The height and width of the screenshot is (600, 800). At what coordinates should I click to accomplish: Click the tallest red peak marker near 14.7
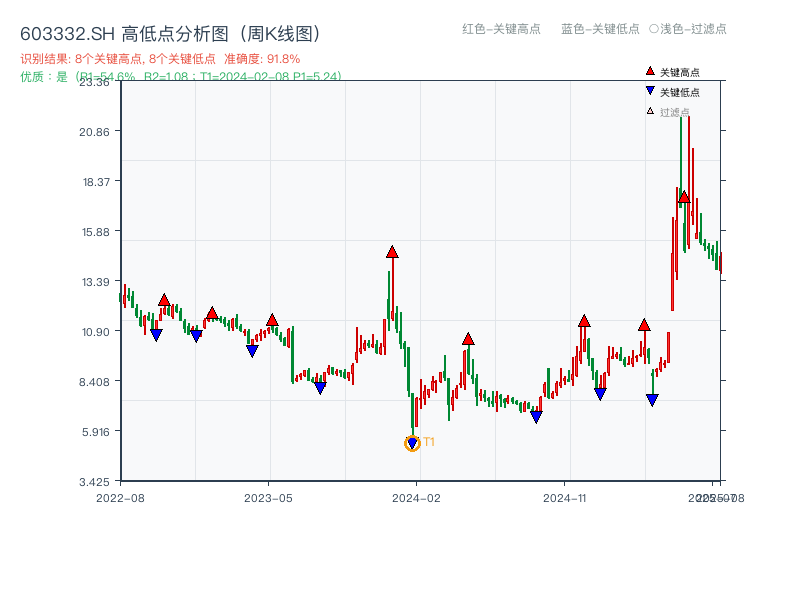click(391, 253)
